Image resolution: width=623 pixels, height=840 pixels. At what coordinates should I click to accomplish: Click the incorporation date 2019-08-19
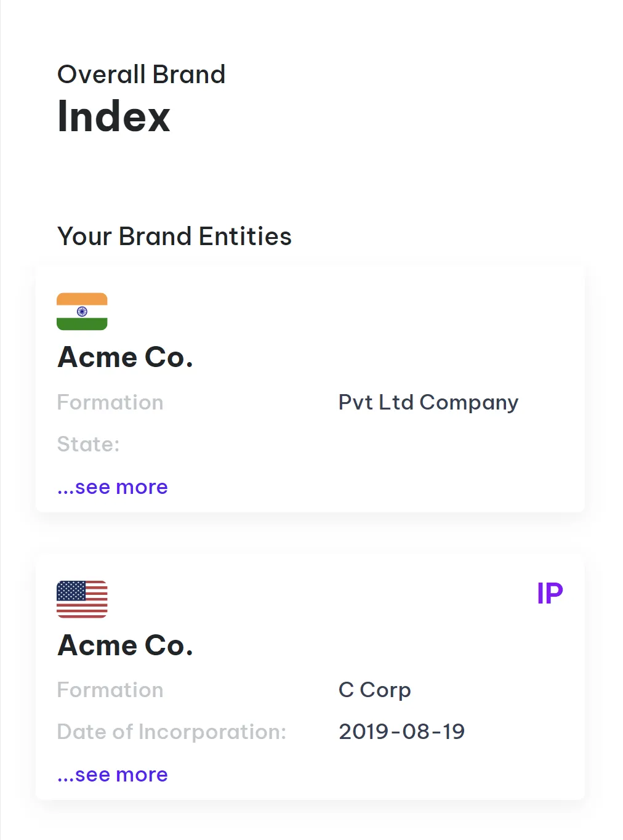[x=401, y=732]
